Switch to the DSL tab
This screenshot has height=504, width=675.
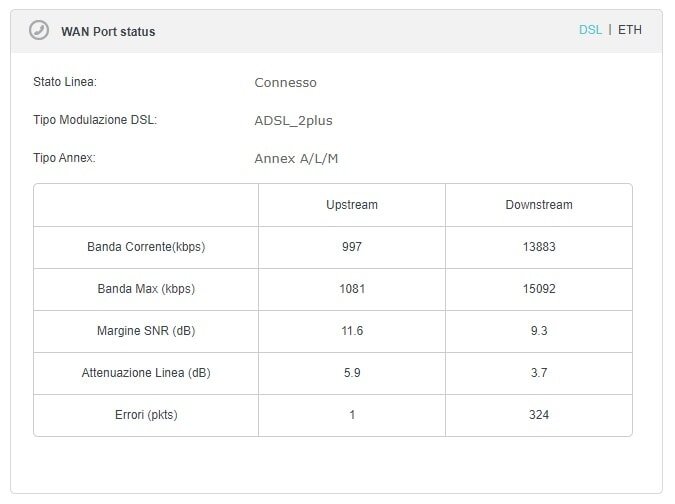[590, 30]
